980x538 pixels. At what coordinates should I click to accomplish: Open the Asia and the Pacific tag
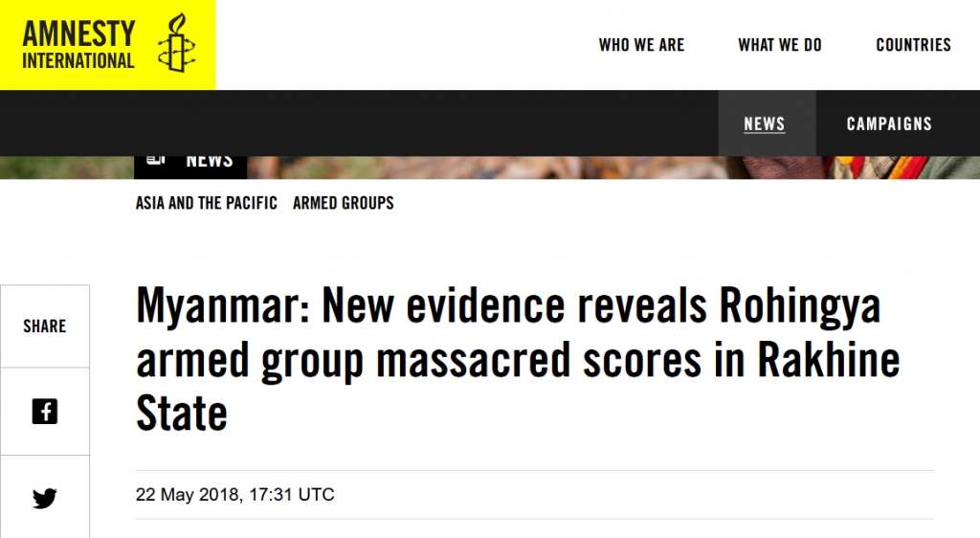click(x=207, y=203)
